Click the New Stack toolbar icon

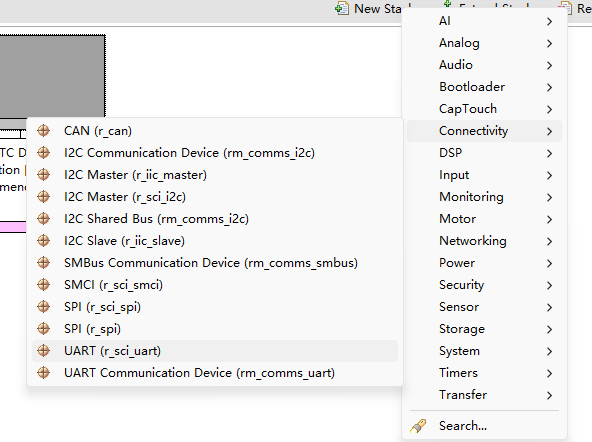pos(342,8)
